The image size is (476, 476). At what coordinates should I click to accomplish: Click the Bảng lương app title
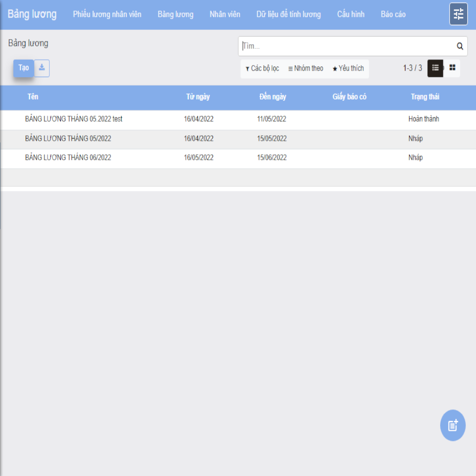32,14
